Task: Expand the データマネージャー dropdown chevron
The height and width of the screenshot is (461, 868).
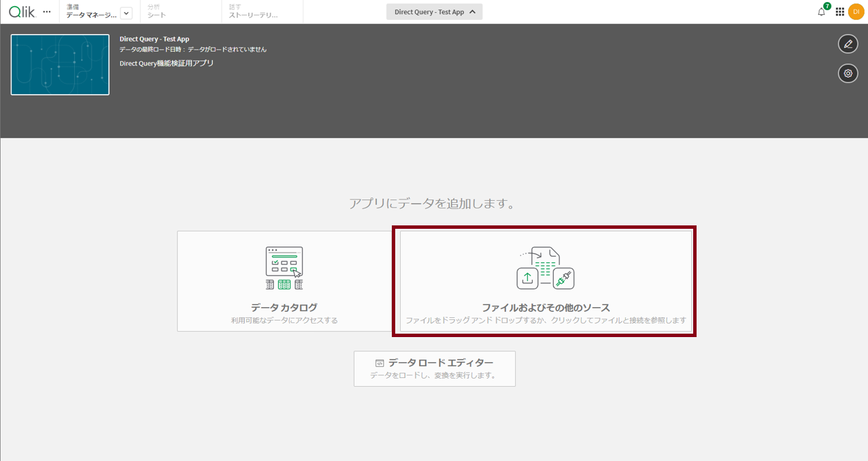Action: click(125, 12)
